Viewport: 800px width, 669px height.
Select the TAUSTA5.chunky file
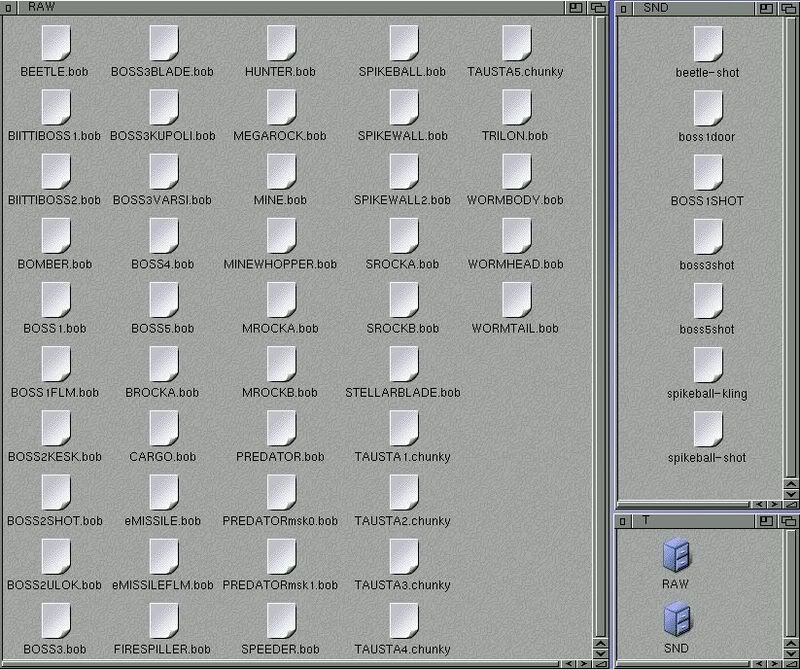click(516, 43)
